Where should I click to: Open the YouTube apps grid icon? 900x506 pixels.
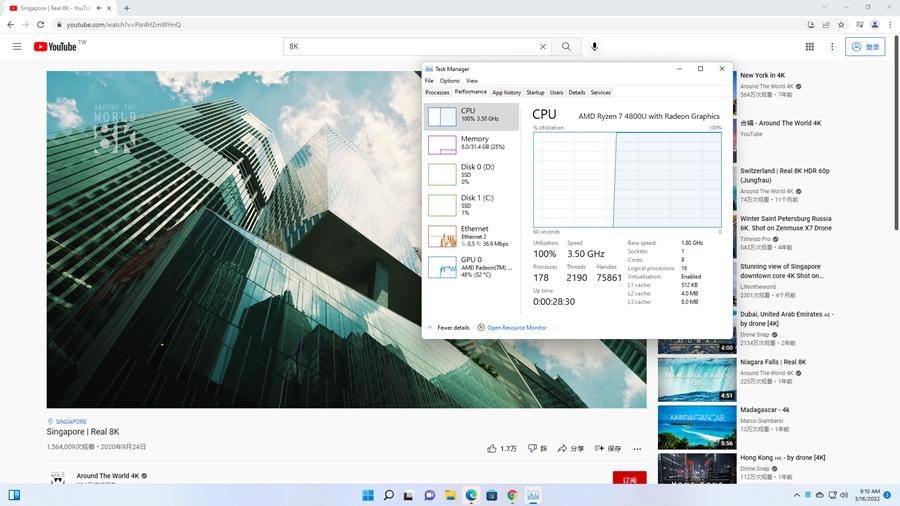810,46
